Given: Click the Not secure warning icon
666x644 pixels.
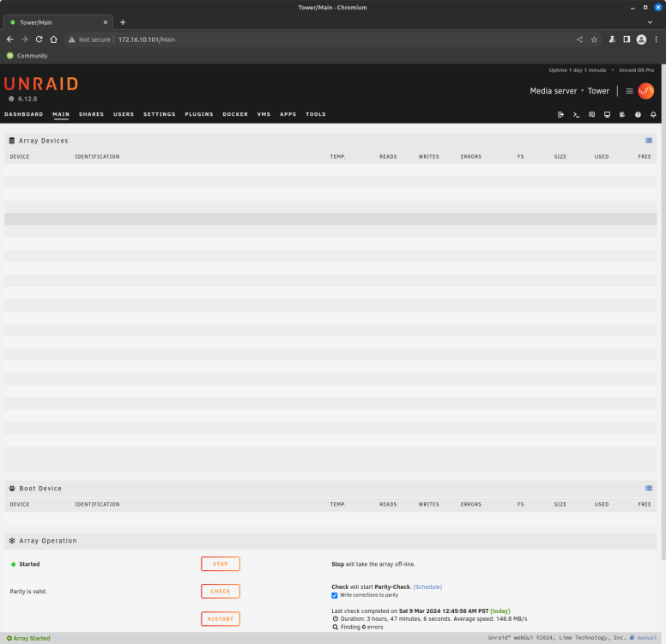Looking at the screenshot, I should (72, 39).
